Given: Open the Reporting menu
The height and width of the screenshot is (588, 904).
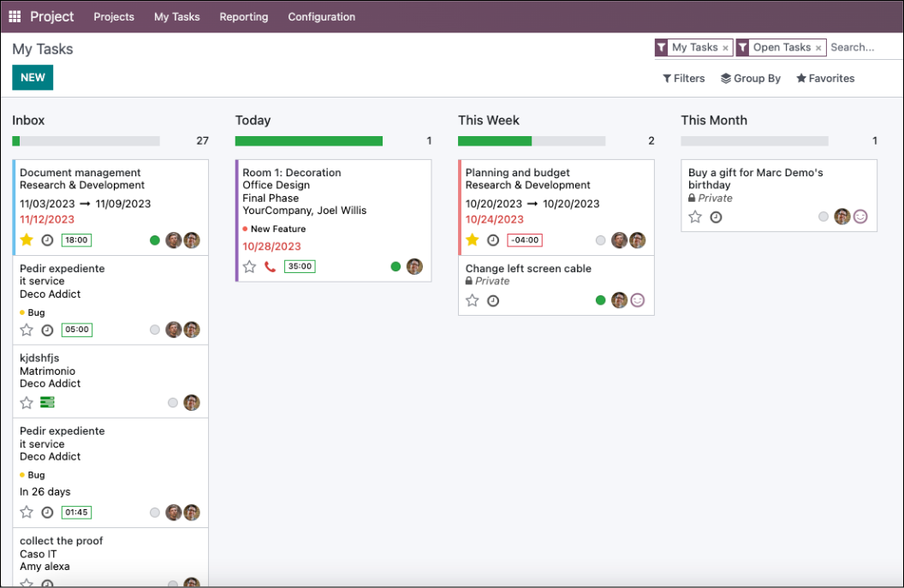Looking at the screenshot, I should tap(243, 16).
